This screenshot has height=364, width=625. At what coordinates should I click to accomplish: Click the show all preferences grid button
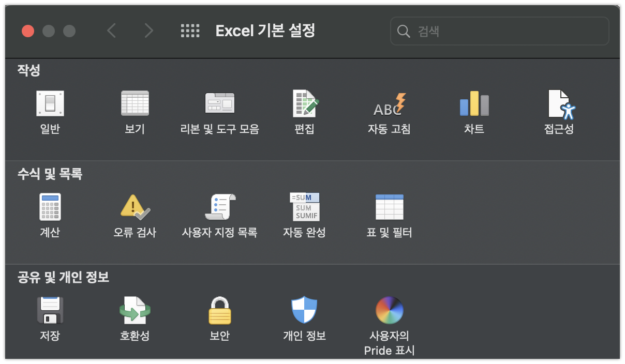190,31
